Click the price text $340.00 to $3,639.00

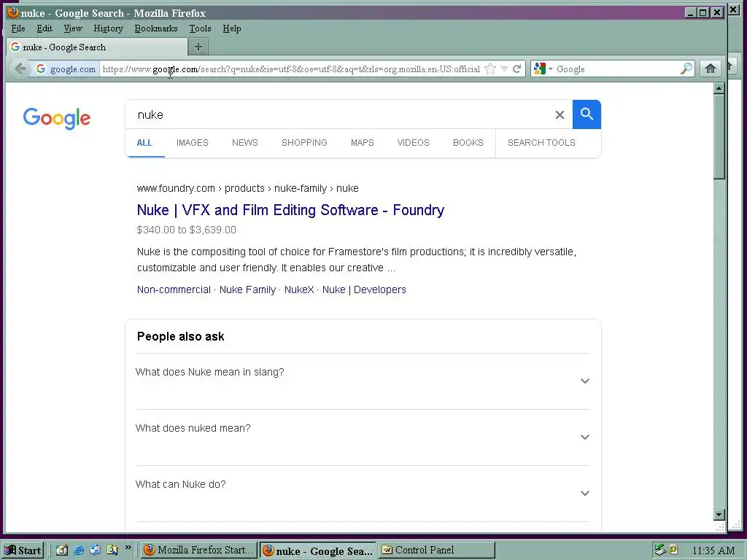(186, 230)
